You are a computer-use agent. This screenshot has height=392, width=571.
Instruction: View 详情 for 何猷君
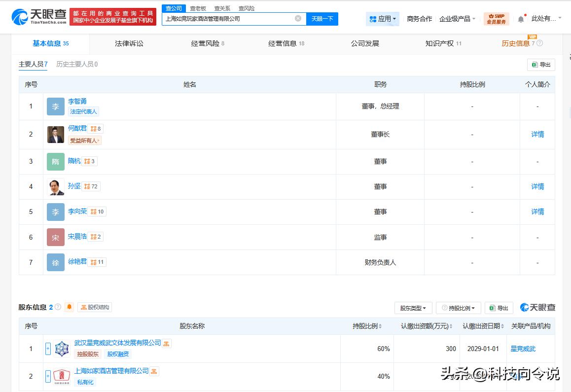click(537, 135)
